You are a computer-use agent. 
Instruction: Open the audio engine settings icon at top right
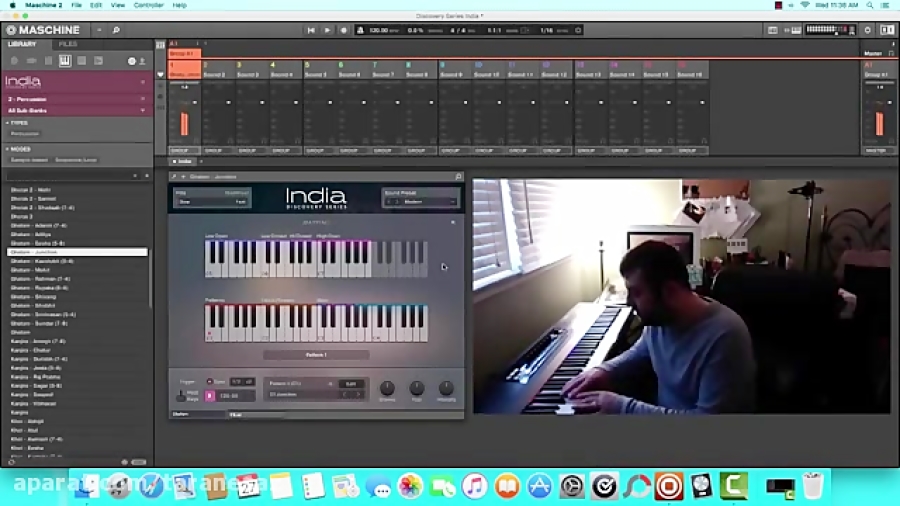pos(867,30)
